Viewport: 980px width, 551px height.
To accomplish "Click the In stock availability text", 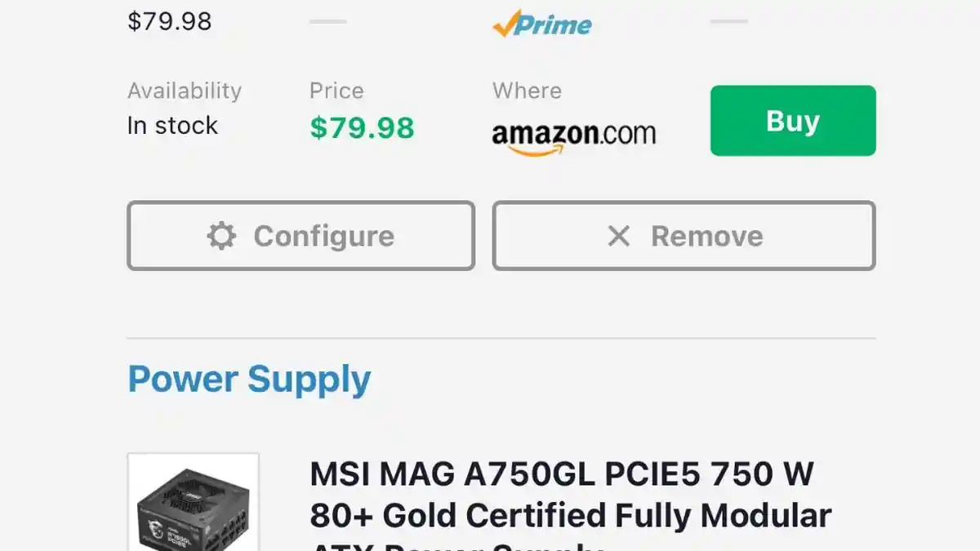I will [x=172, y=126].
